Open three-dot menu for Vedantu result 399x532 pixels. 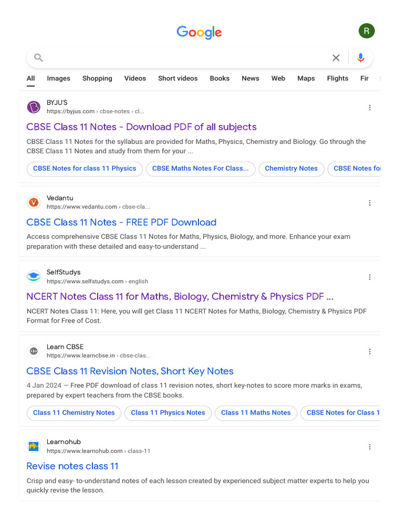(x=369, y=203)
